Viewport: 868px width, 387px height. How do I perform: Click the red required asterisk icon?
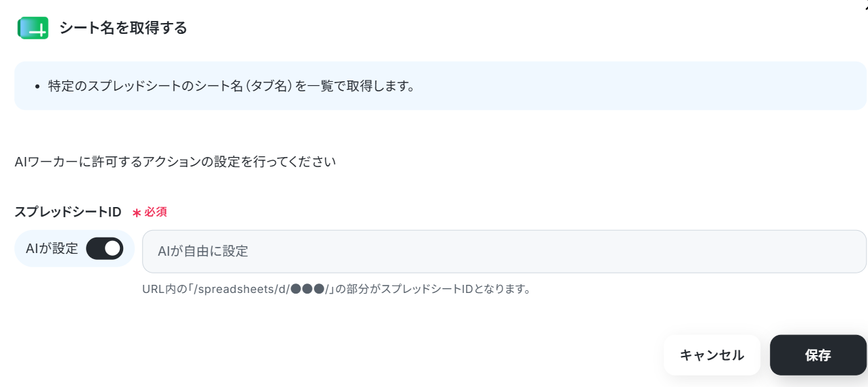[137, 212]
